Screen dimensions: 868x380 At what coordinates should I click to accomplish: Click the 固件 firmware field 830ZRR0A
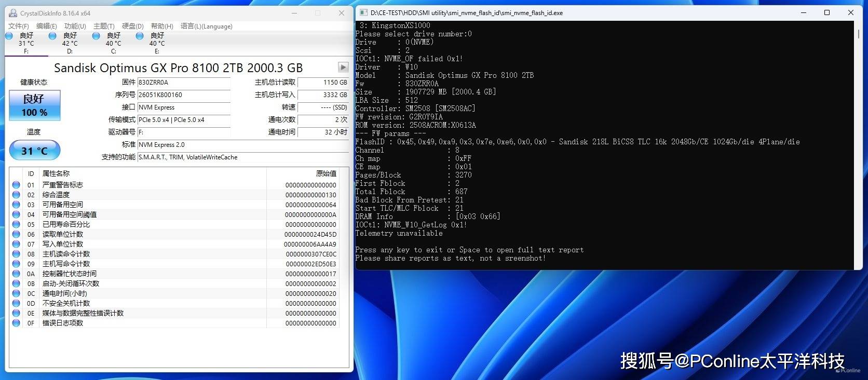pos(184,83)
